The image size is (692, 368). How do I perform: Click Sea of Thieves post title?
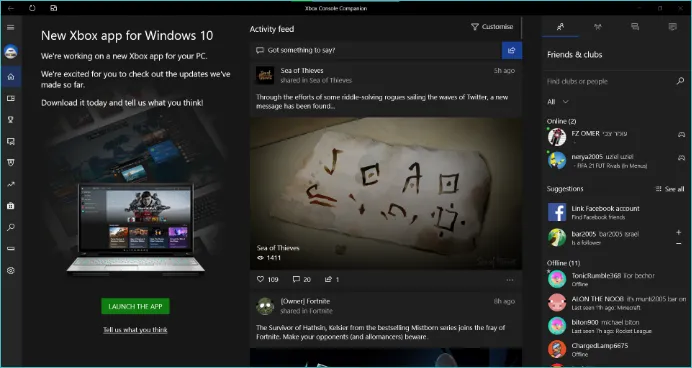302,71
